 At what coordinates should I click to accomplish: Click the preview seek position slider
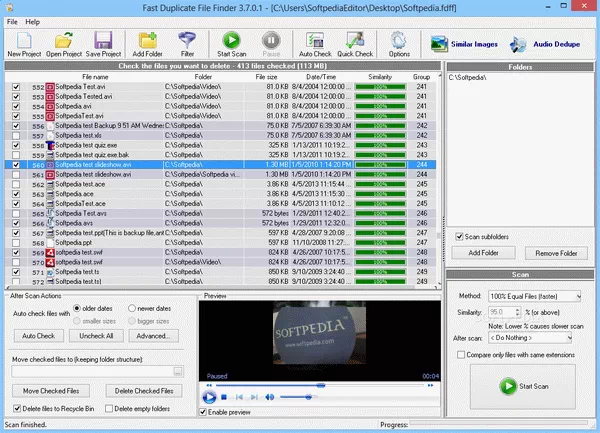point(321,385)
